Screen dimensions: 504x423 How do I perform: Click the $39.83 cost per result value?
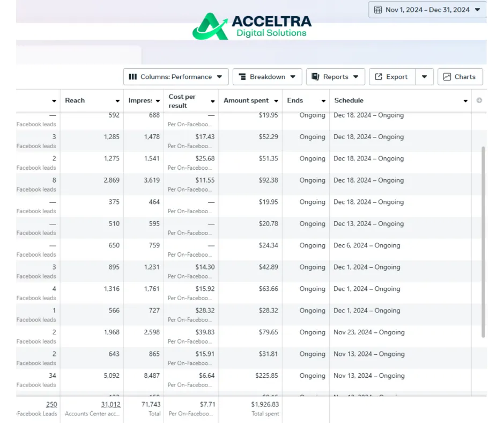[205, 332]
